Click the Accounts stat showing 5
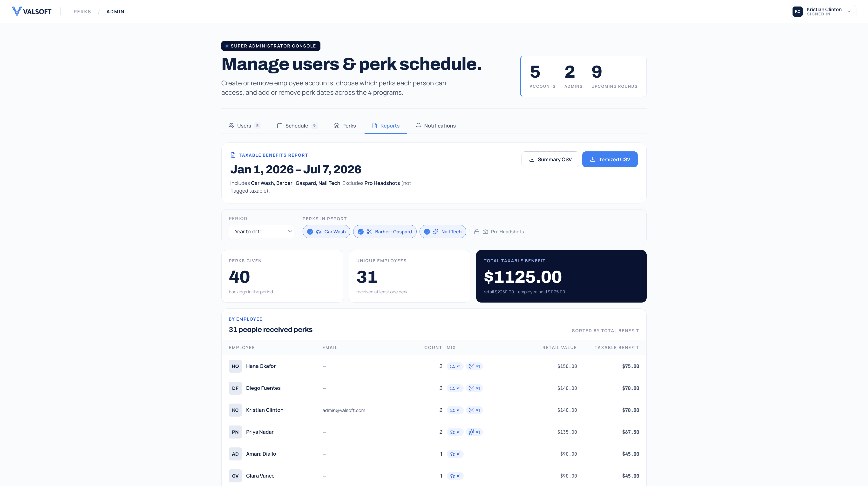The width and height of the screenshot is (868, 486). pos(542,76)
